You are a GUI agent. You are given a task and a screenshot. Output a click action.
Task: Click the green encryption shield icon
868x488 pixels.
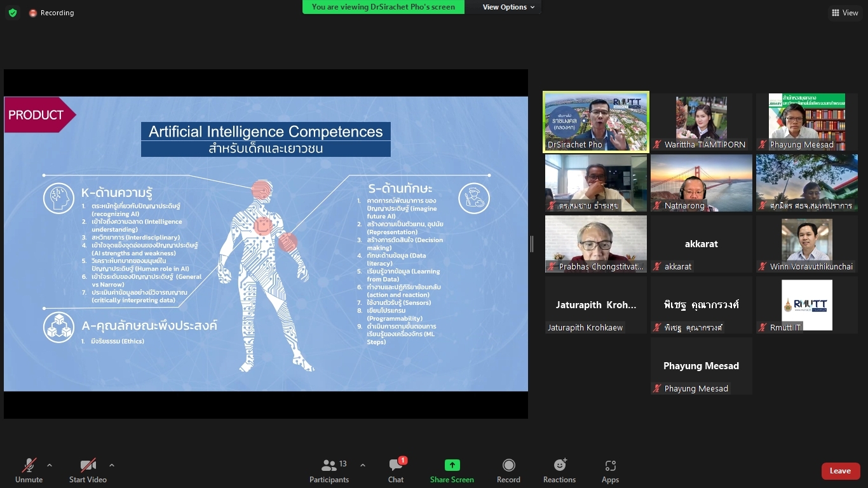(x=13, y=13)
